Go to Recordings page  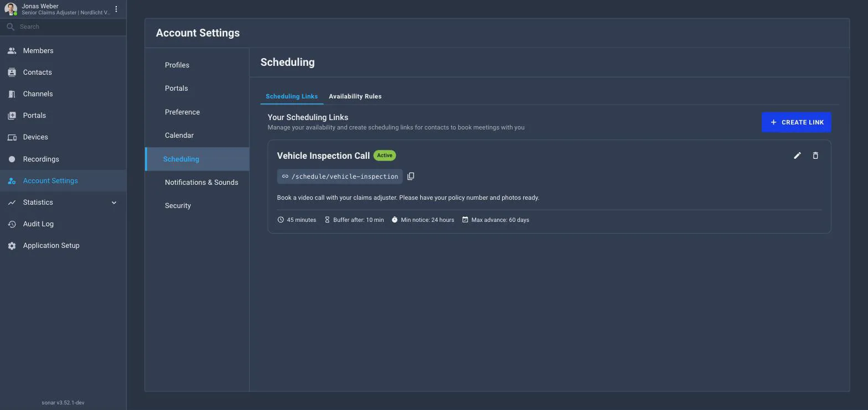click(x=63, y=159)
